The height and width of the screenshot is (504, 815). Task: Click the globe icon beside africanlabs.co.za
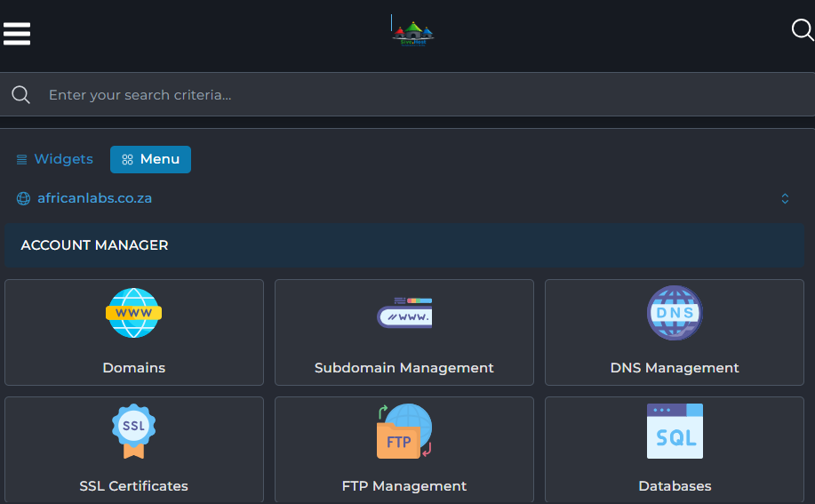coord(23,198)
